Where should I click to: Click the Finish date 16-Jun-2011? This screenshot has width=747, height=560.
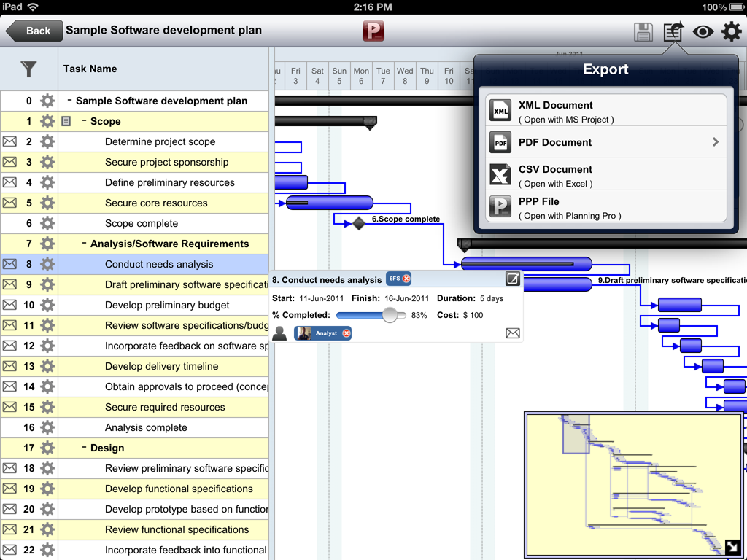pyautogui.click(x=407, y=298)
